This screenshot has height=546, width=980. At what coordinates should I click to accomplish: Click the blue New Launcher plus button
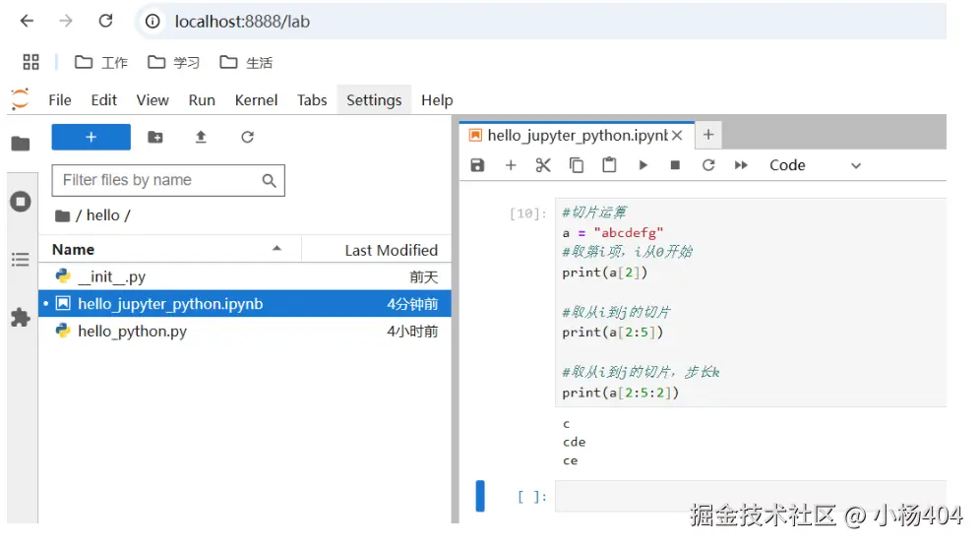(x=92, y=137)
